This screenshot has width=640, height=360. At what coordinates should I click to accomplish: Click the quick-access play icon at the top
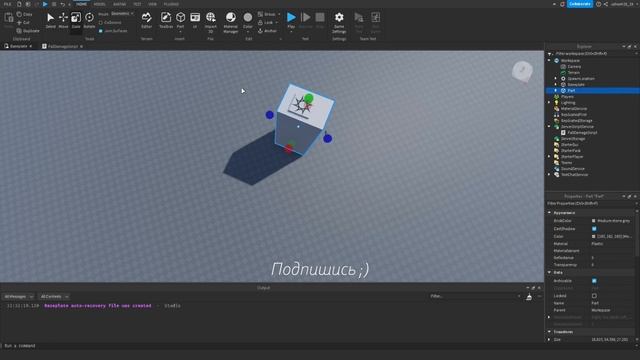[x=45, y=4]
